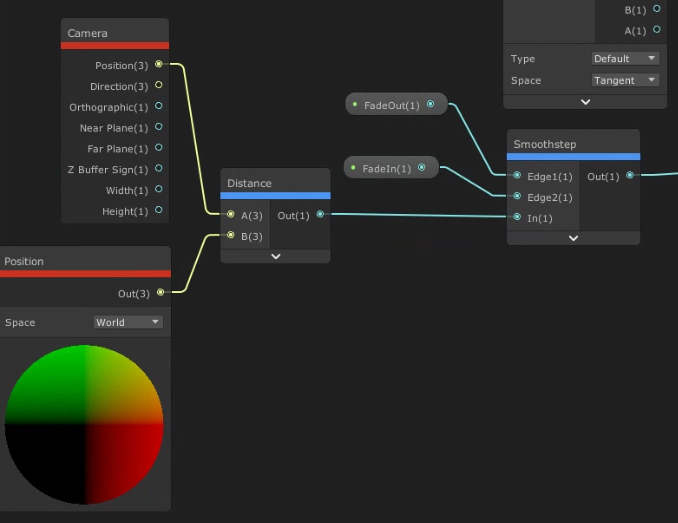This screenshot has height=523, width=678.
Task: Click the Z Buffer Sign(1) label
Action: pyautogui.click(x=108, y=169)
